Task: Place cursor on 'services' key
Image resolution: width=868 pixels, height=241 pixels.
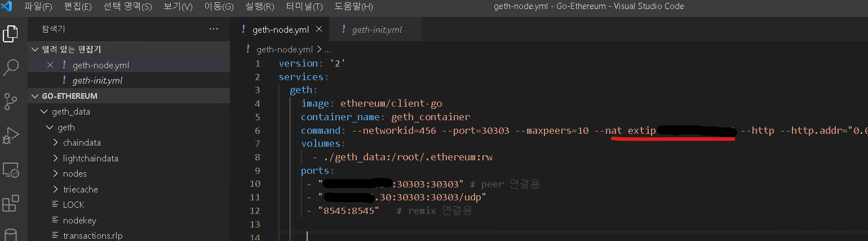Action: point(301,77)
